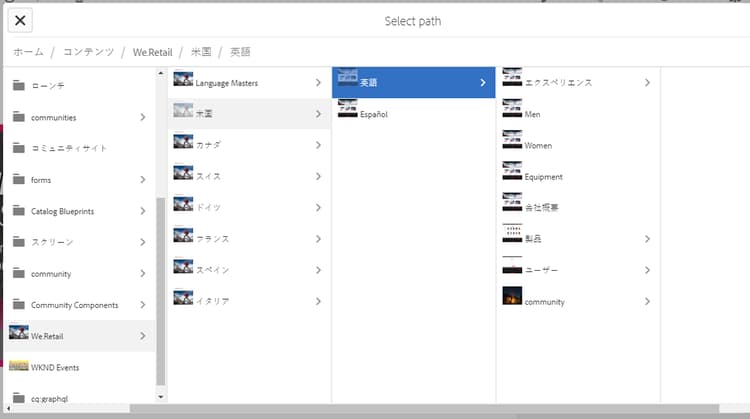
Task: Select cq:graphql folder icon
Action: tap(19, 398)
